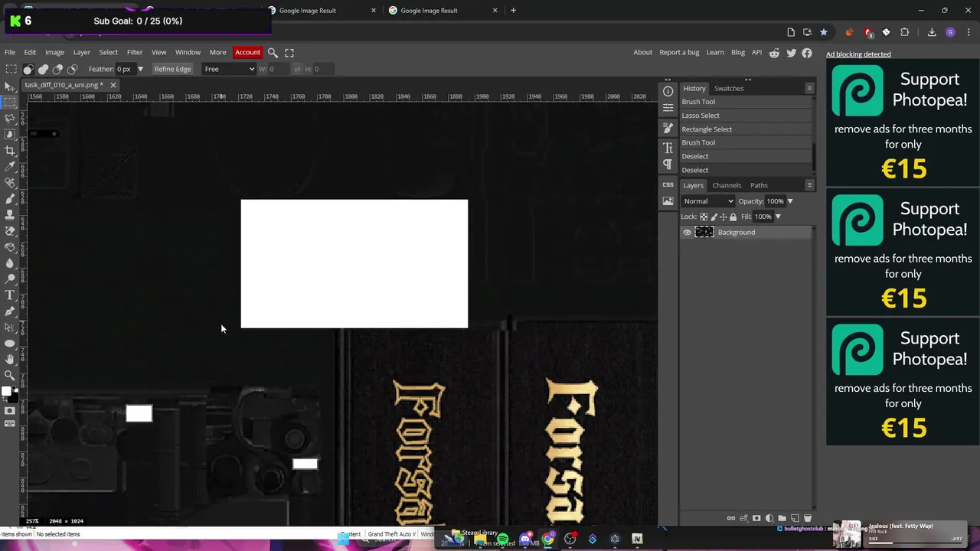This screenshot has width=980, height=551.
Task: Toggle Background layer visibility eye
Action: click(x=687, y=233)
